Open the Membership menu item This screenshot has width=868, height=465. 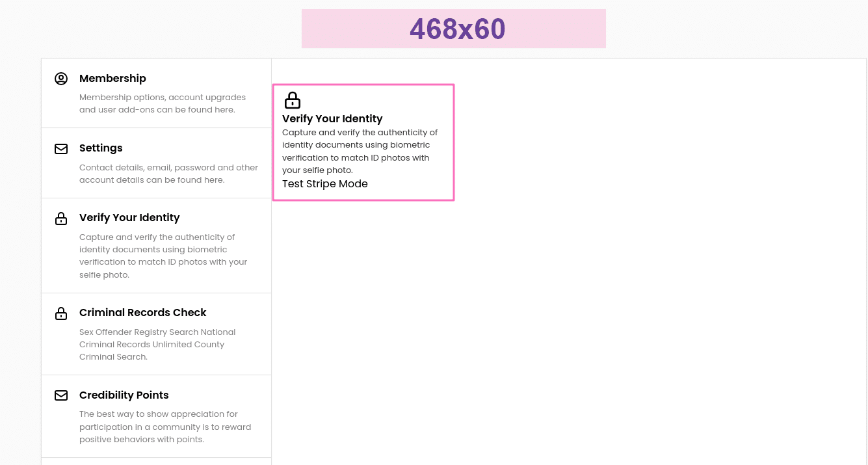point(112,78)
